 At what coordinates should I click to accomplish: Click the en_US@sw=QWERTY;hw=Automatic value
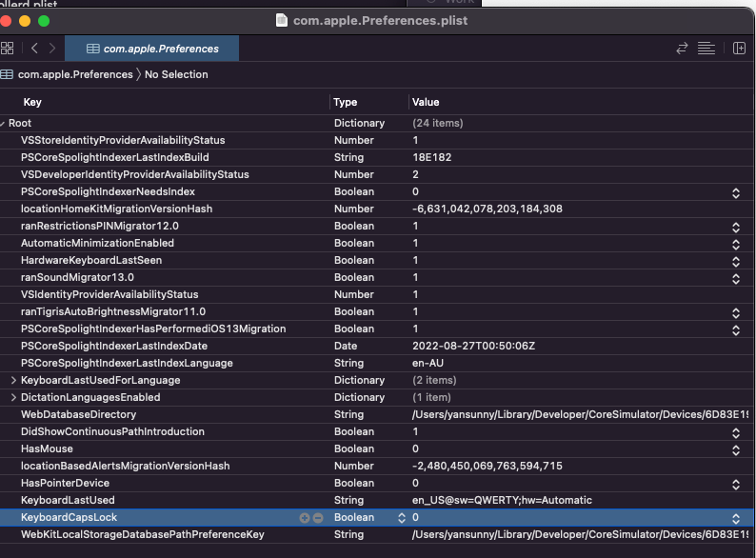[x=502, y=500]
